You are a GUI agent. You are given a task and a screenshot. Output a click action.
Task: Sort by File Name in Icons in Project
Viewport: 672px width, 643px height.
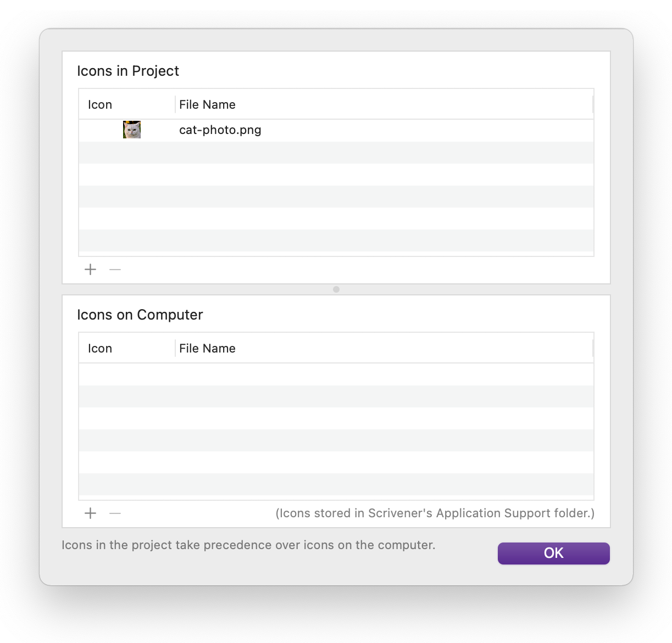pos(207,104)
